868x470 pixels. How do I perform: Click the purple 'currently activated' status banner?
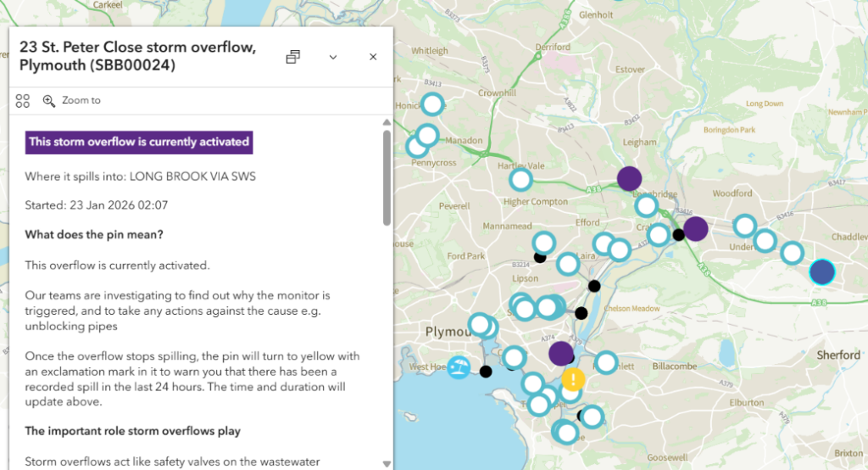pos(139,142)
